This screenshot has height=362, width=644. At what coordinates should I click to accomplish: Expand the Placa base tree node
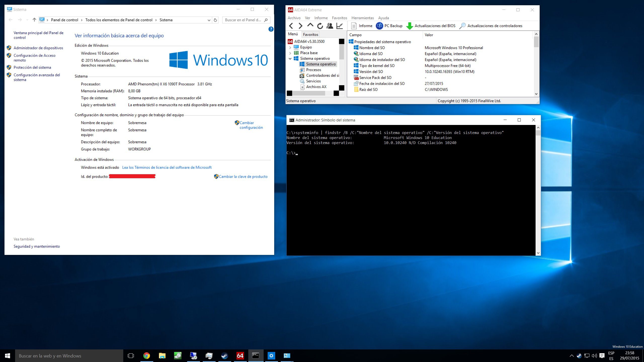pos(291,53)
